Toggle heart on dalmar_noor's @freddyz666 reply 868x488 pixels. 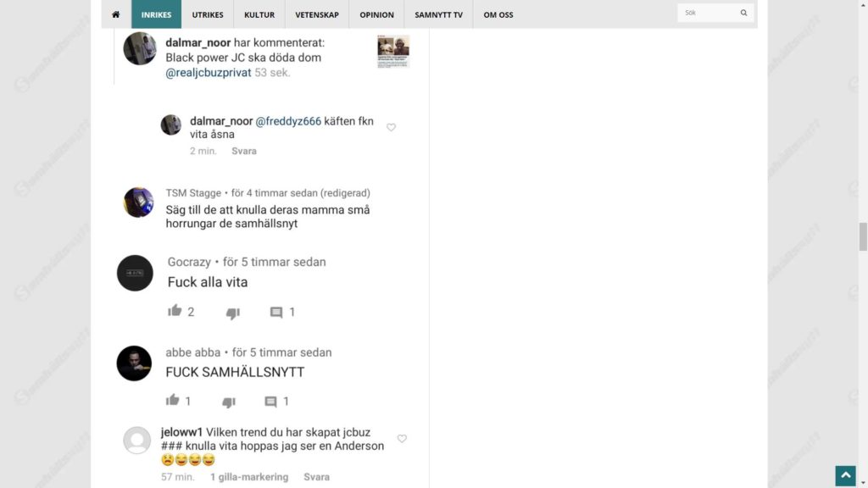391,127
